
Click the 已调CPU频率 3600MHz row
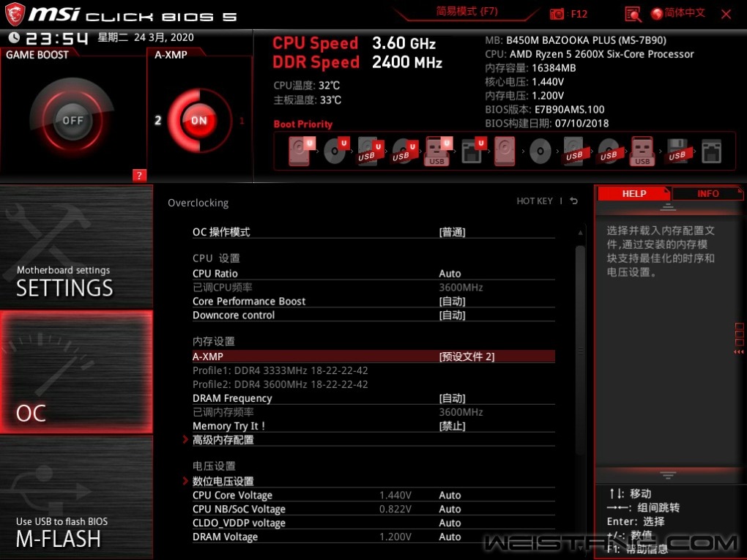373,287
